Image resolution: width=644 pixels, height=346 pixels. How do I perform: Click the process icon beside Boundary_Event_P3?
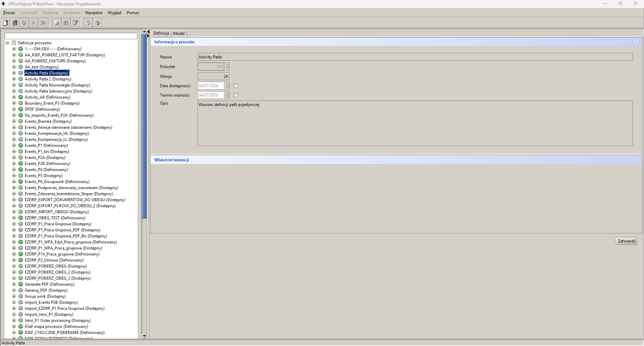[x=20, y=103]
